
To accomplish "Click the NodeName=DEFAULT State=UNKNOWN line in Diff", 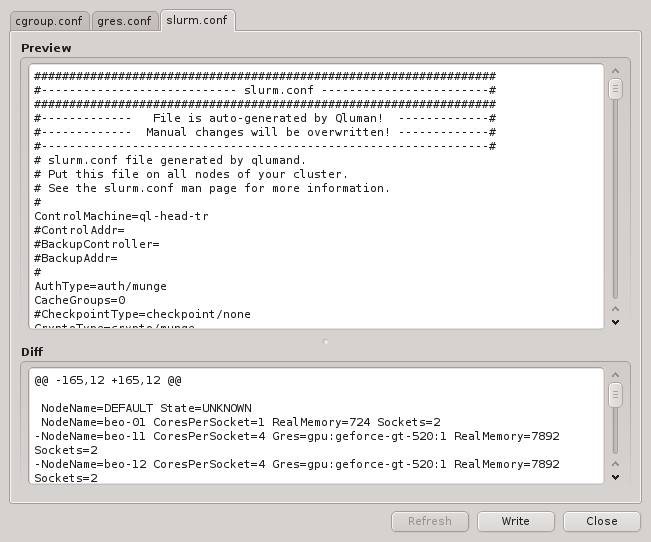I will coord(145,408).
